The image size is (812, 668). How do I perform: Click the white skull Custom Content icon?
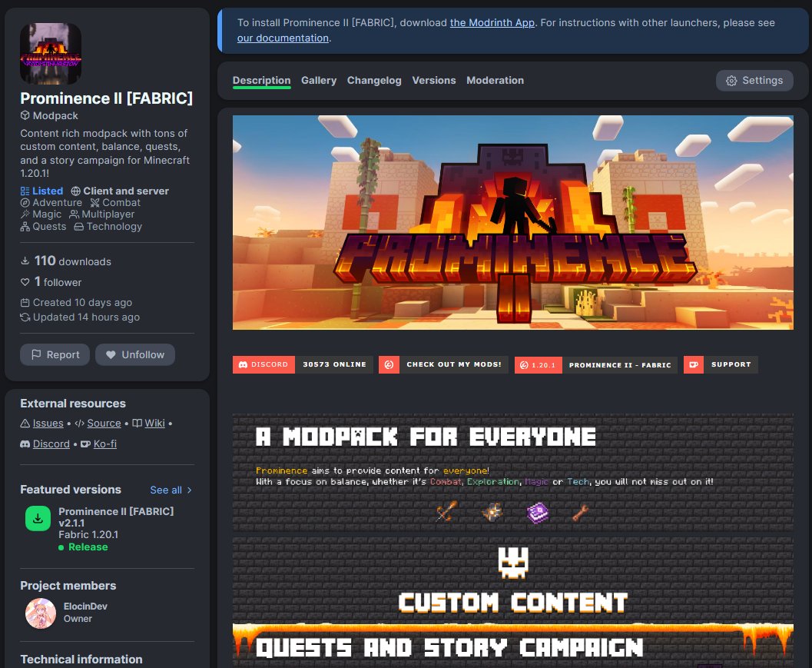click(512, 562)
